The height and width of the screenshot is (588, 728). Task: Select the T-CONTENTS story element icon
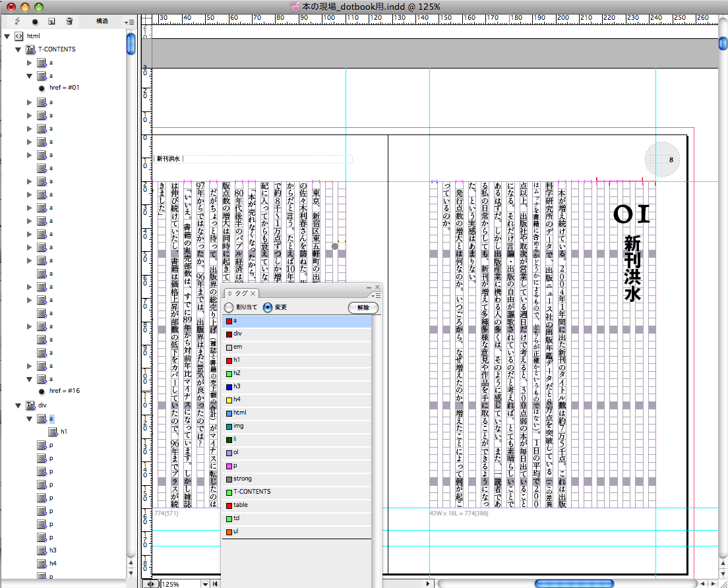30,49
